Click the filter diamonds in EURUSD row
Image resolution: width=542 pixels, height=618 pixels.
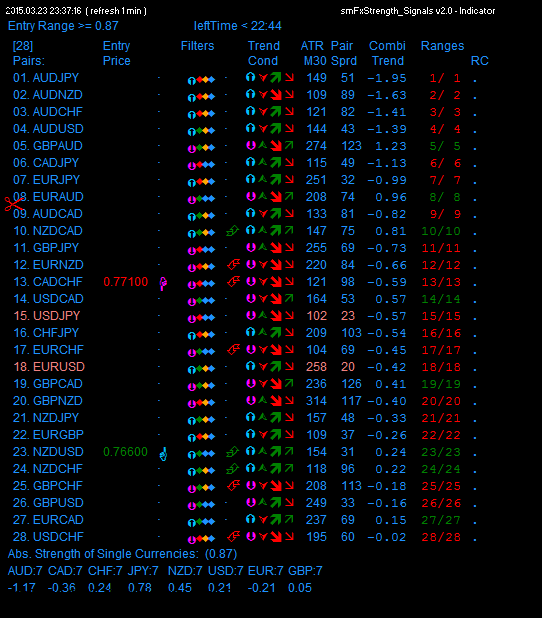pos(206,369)
